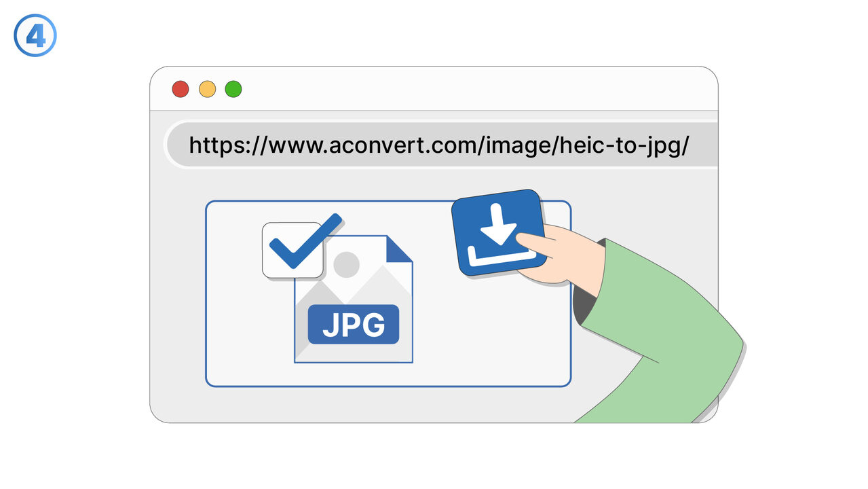Click the empty browser title bar area
This screenshot has height=489, width=868.
(x=475, y=89)
